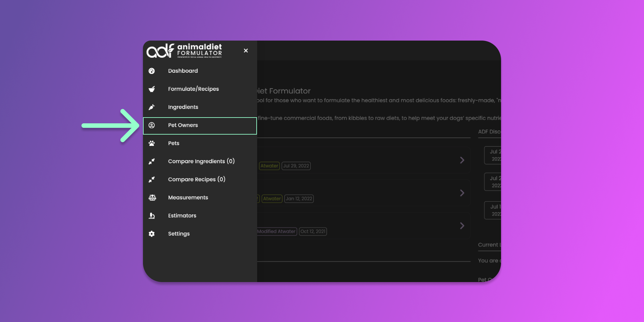
Task: Click the Estimators microscope icon
Action: (152, 216)
